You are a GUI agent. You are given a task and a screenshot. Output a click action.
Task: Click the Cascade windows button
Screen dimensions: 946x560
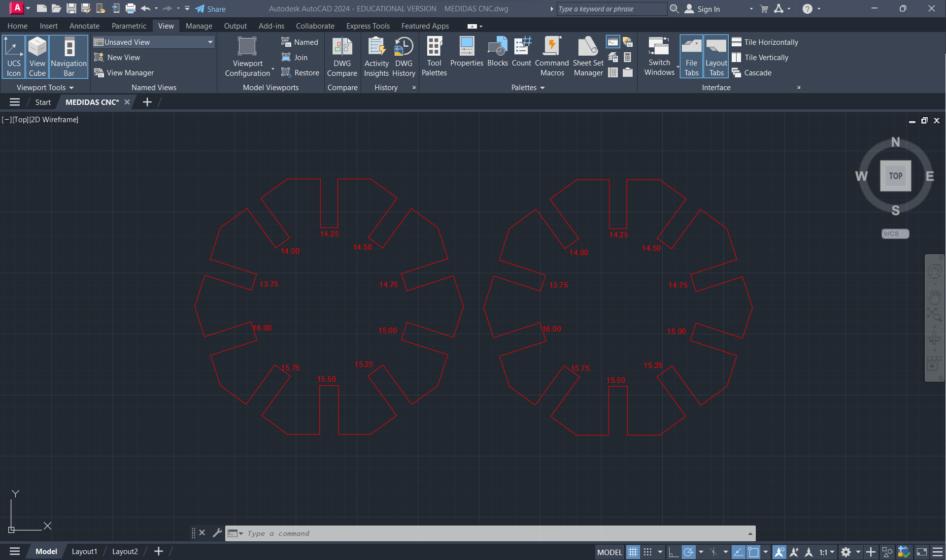click(x=751, y=72)
